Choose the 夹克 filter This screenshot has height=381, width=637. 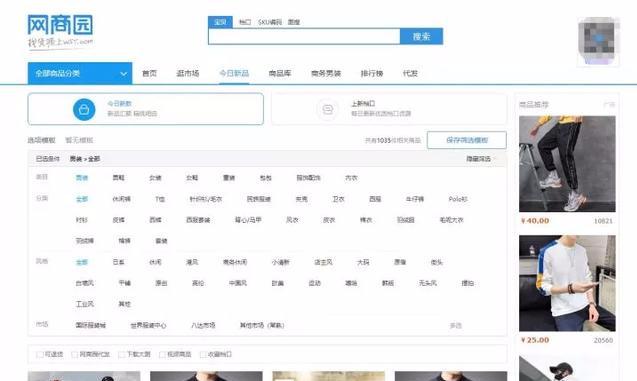pyautogui.click(x=301, y=199)
